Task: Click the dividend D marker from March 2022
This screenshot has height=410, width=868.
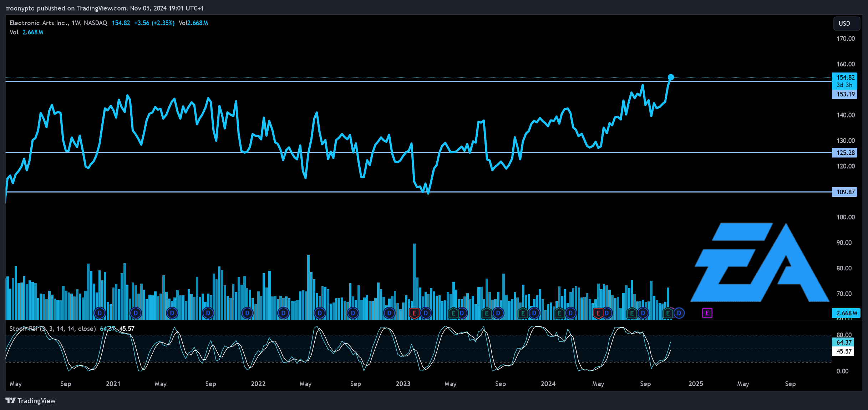Action: [283, 313]
